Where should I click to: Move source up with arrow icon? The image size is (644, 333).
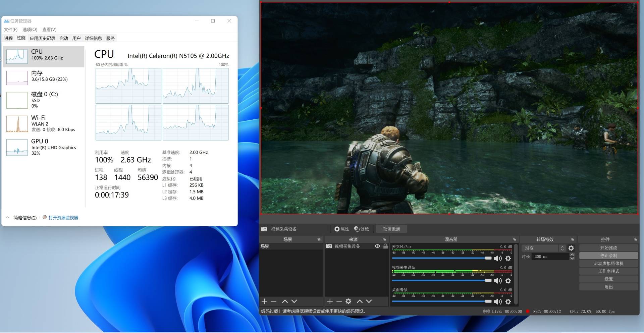click(x=360, y=301)
